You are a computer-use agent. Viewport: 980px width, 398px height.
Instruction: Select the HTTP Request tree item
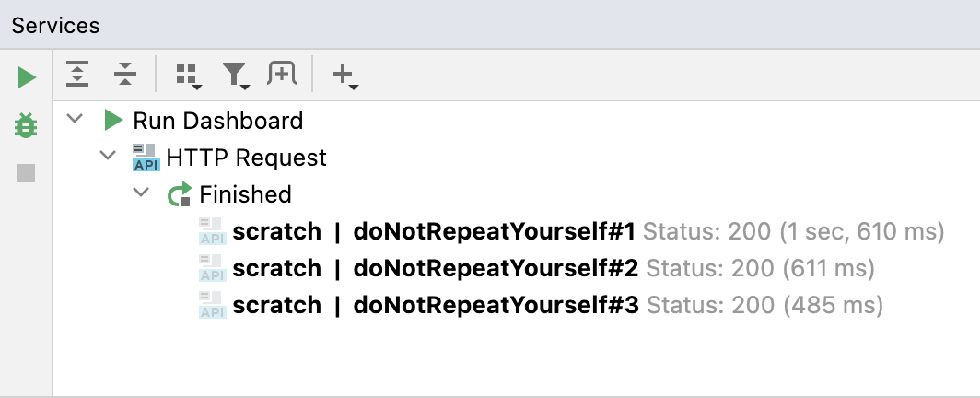pyautogui.click(x=246, y=158)
